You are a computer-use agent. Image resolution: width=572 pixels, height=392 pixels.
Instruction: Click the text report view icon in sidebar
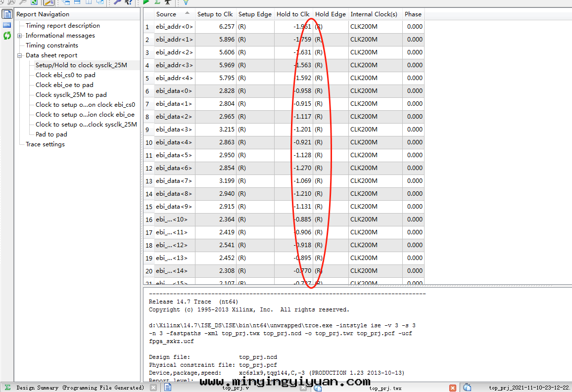click(7, 14)
